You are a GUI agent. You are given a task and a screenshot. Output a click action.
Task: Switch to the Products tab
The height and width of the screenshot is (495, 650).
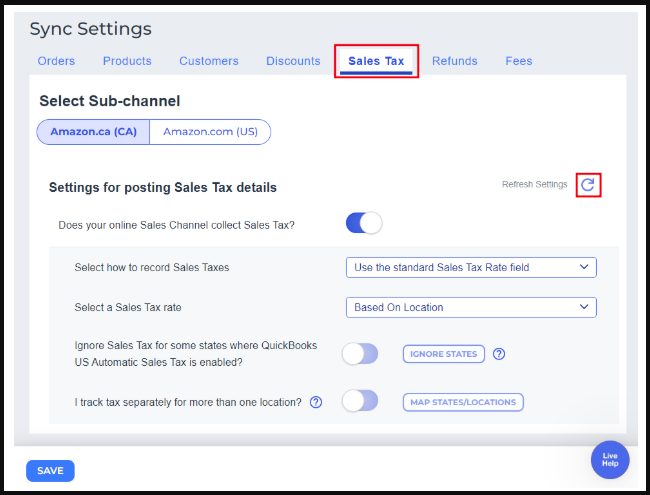[127, 61]
